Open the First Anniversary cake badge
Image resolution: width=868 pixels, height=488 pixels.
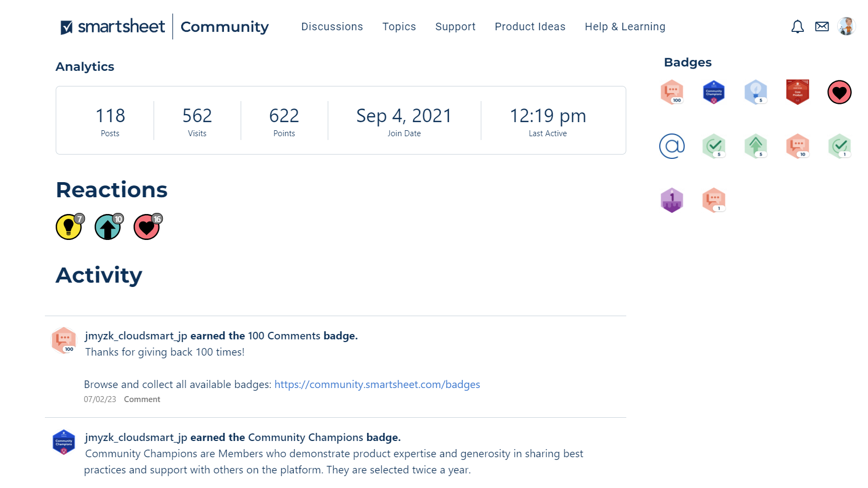coord(672,200)
